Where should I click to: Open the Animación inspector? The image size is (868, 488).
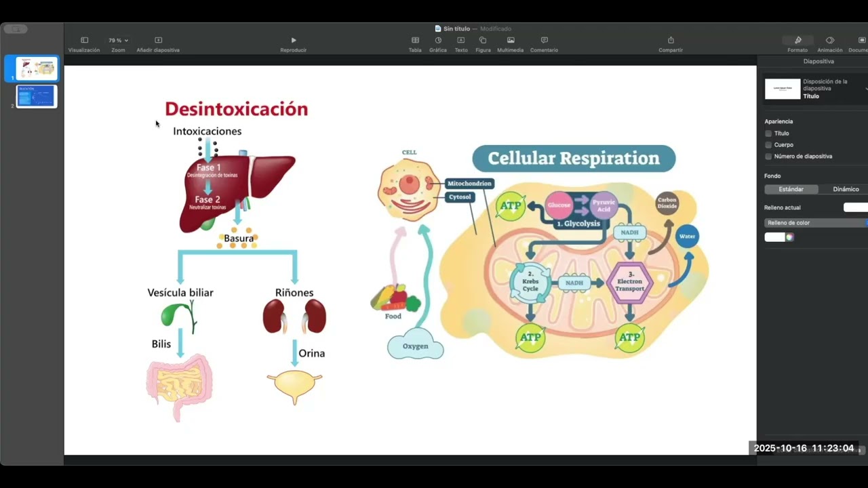(830, 41)
